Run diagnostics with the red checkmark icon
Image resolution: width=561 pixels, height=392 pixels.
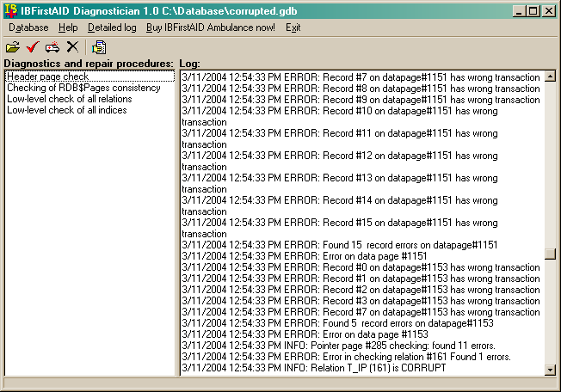point(33,47)
